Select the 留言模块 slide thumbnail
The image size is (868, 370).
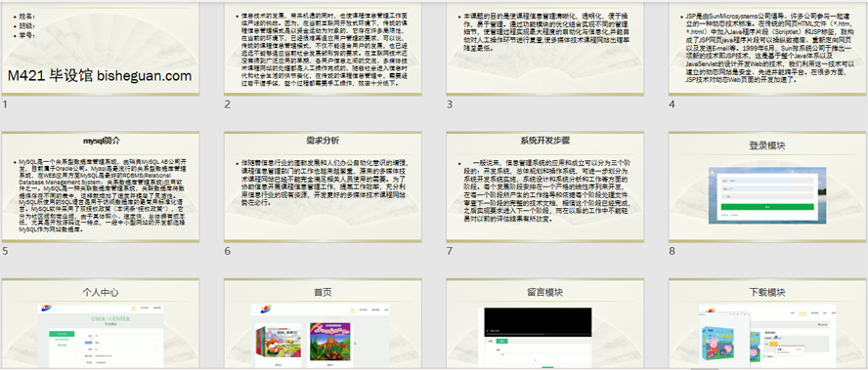coord(545,324)
